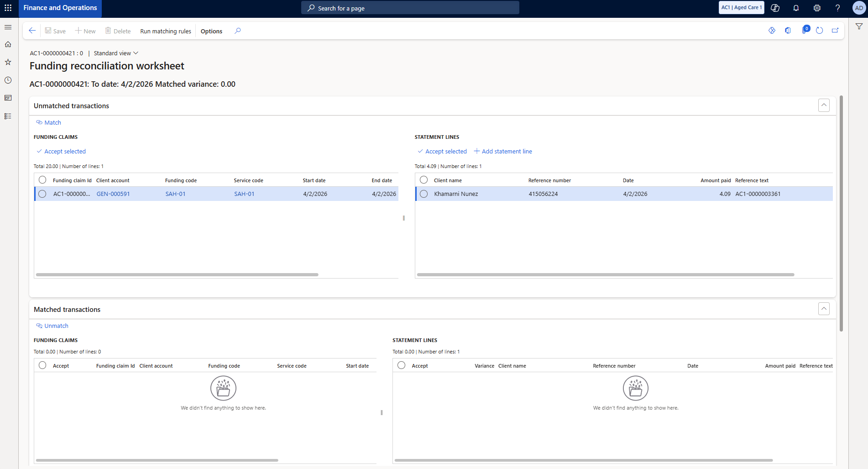Open client account GEN-000591 link
The width and height of the screenshot is (868, 469).
point(113,194)
